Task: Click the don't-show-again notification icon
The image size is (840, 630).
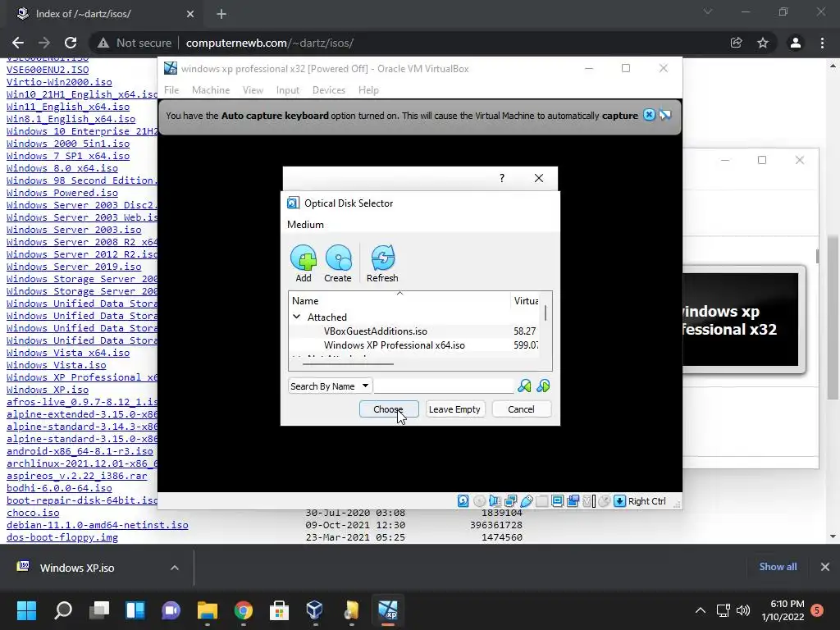Action: [664, 115]
